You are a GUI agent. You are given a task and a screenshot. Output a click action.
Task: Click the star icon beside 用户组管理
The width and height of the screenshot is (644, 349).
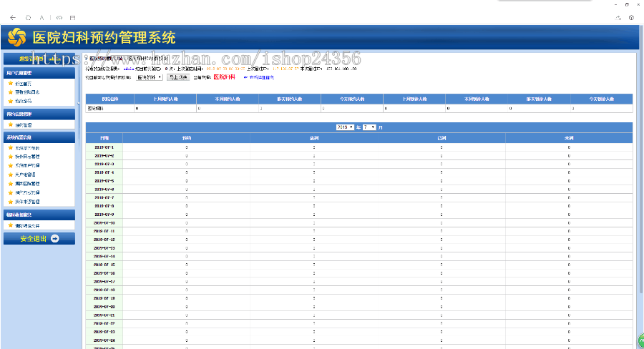[x=11, y=174]
